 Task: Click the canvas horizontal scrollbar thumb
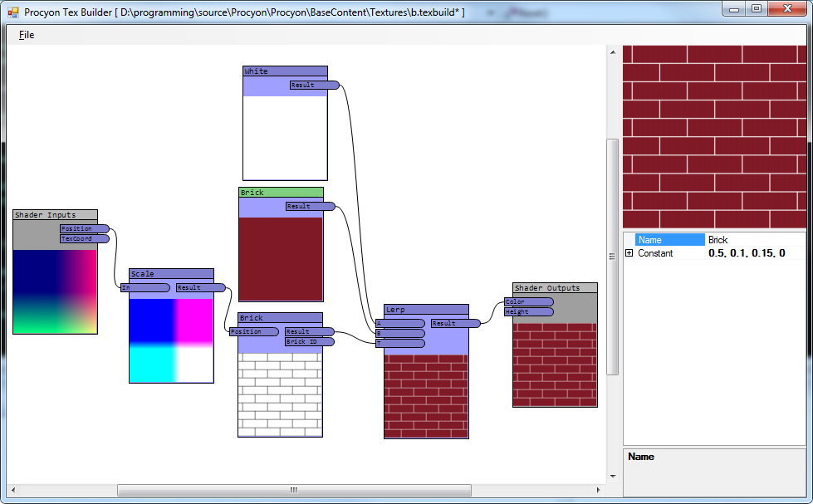click(x=294, y=490)
